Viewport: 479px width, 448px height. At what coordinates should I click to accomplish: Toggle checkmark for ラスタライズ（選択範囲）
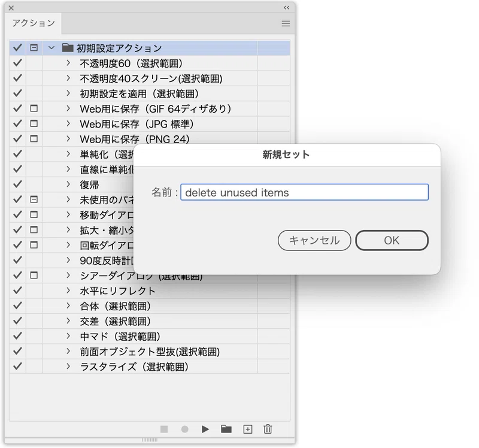(17, 367)
